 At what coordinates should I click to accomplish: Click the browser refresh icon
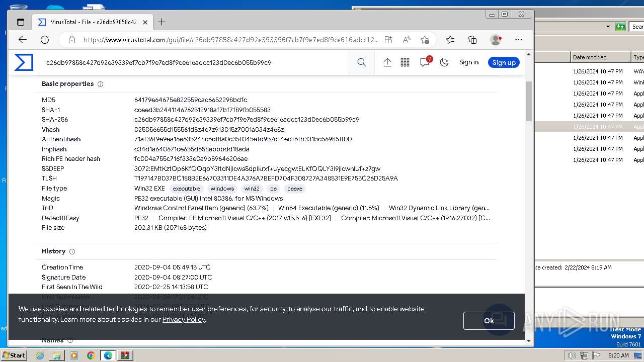45,40
